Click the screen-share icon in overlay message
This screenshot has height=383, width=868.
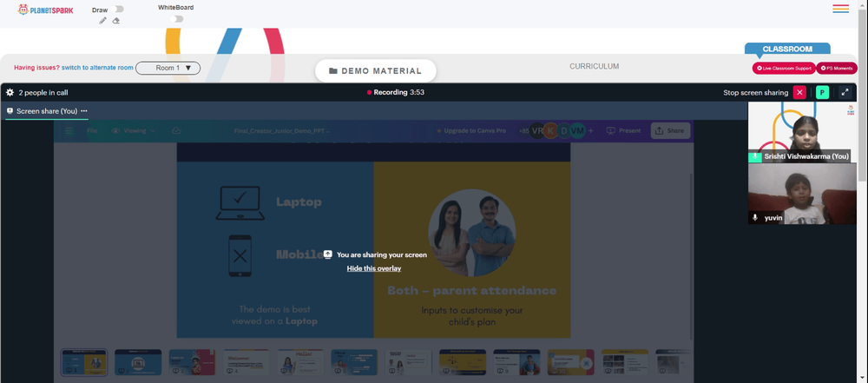click(328, 254)
